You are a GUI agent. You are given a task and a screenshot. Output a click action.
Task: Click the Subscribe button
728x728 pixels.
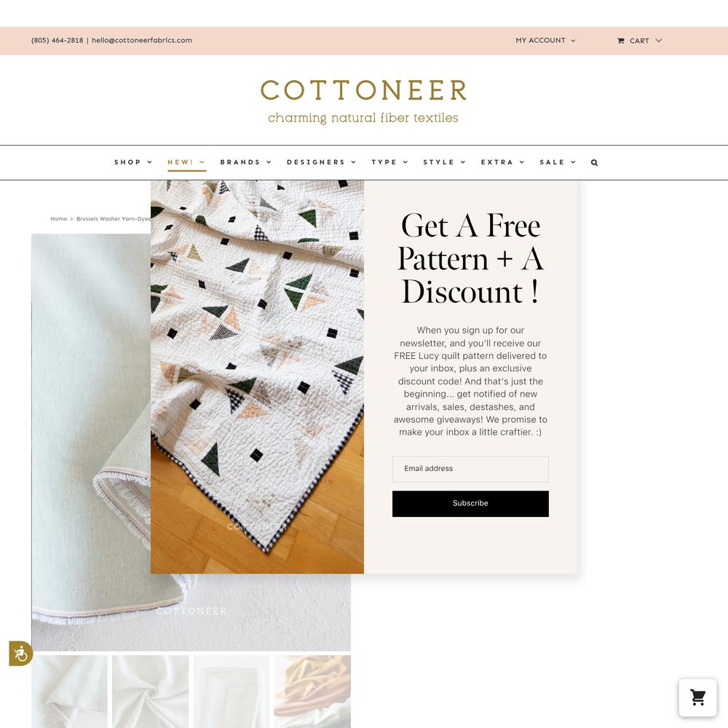(x=470, y=503)
